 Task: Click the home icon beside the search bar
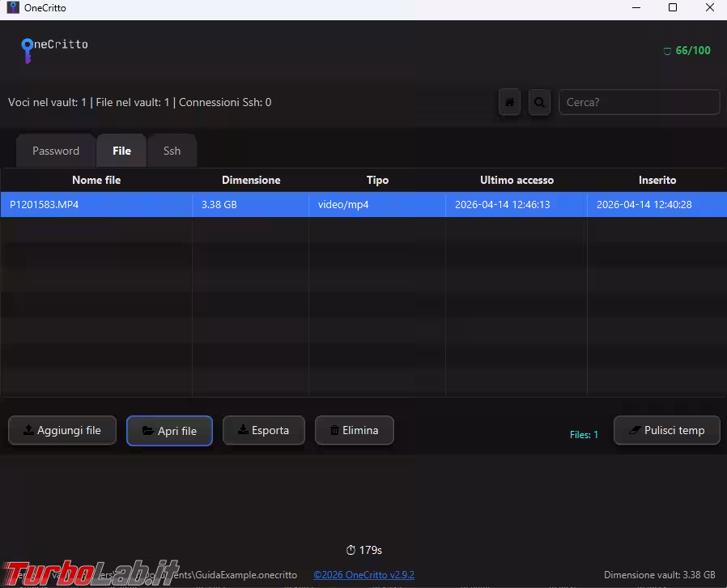point(509,102)
